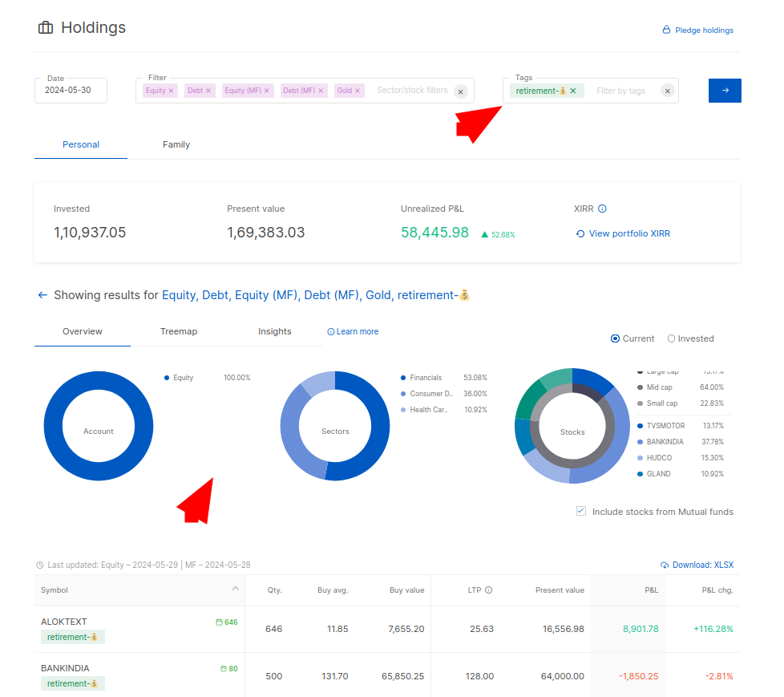The image size is (784, 697).
Task: Click the Financials legend color dot
Action: [x=402, y=377]
